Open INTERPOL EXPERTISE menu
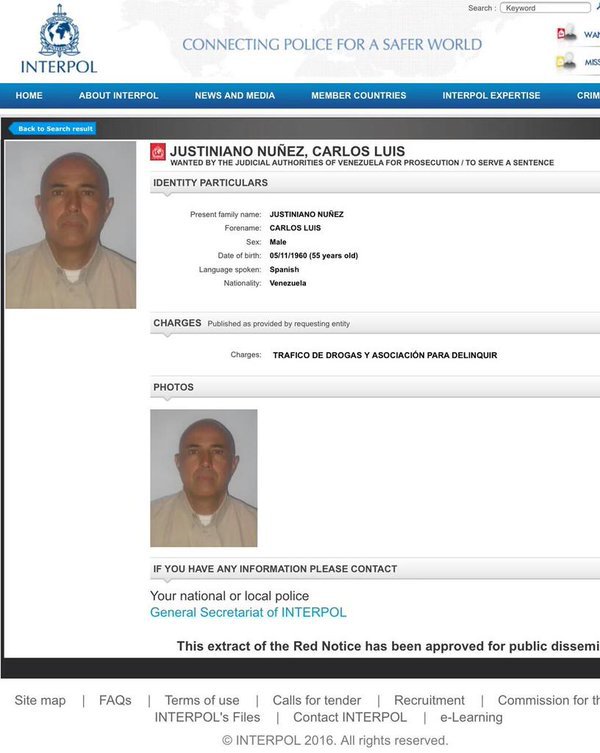 tap(491, 96)
